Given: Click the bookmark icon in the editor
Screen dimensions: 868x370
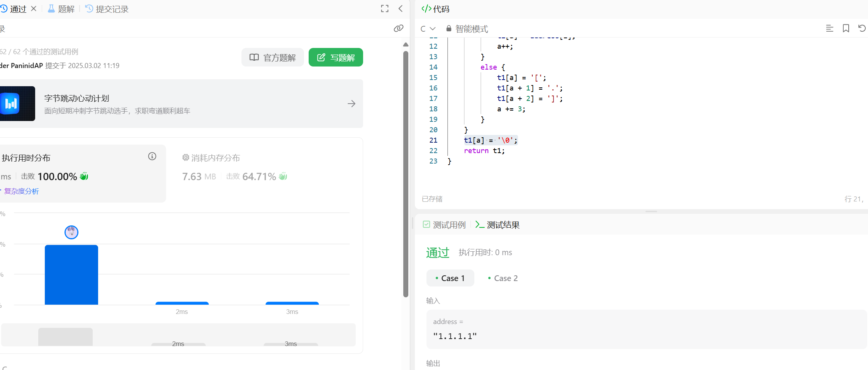Looking at the screenshot, I should (x=846, y=28).
